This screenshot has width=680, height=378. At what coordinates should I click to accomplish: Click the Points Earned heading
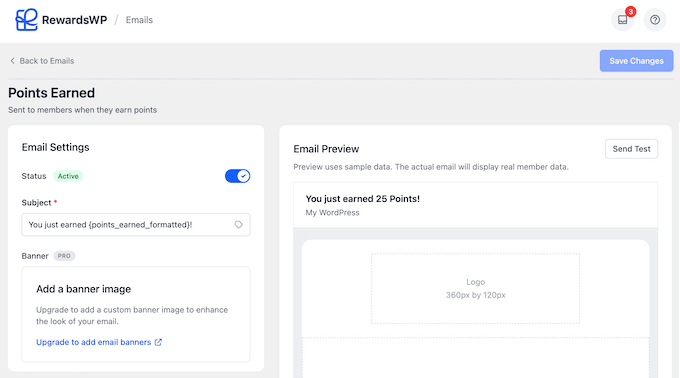click(52, 93)
